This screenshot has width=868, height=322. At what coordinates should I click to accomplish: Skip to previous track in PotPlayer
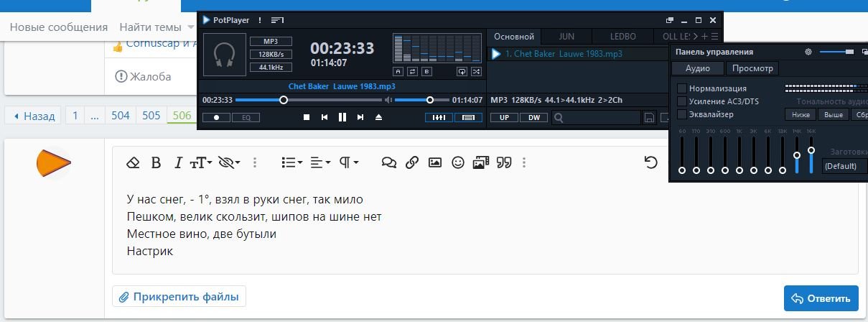[x=325, y=117]
